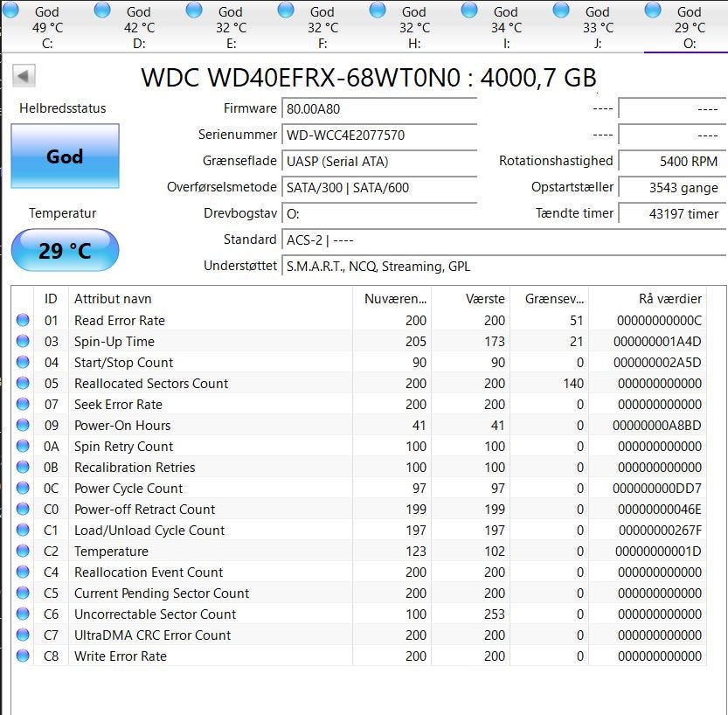Click the status orb for Write Error Rate
Viewport: 728px width, 715px height.
point(23,656)
